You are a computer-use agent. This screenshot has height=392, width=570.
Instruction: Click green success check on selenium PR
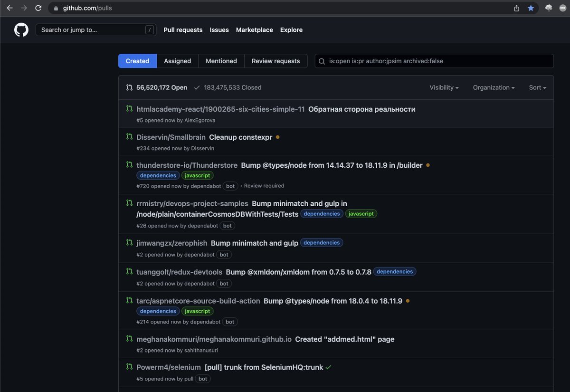(328, 367)
